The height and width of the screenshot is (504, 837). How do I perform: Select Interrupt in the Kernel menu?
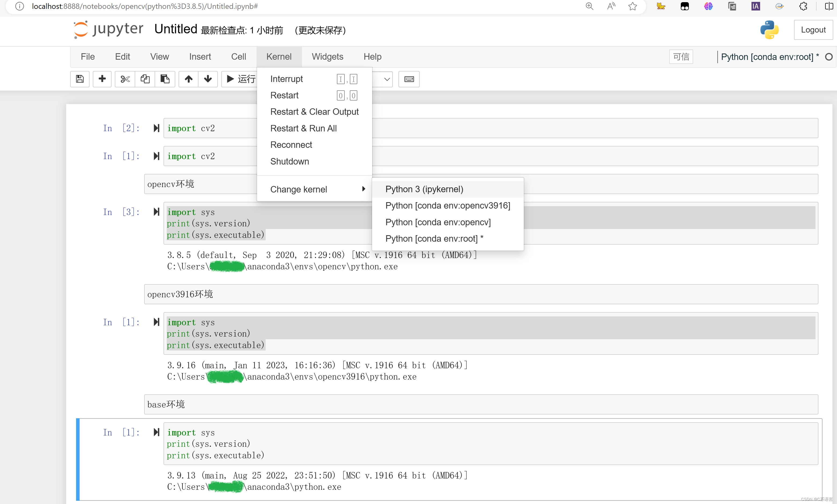[x=315, y=79]
